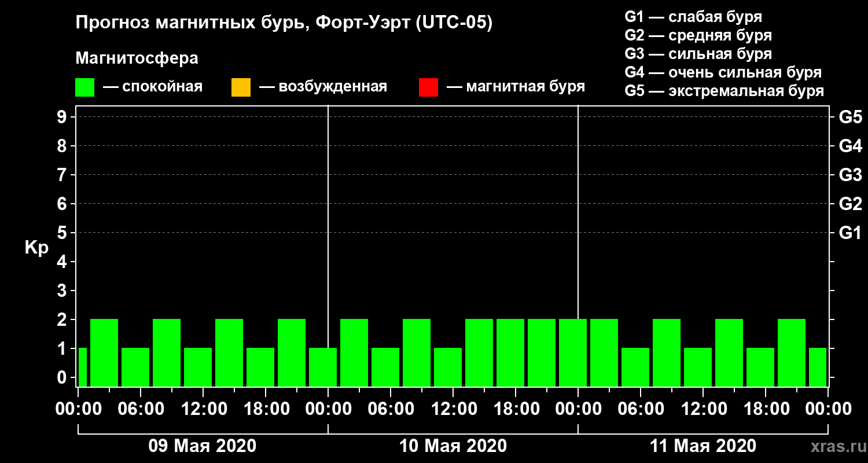Select the 'G5 — экстремальная буря' legend line

(724, 91)
